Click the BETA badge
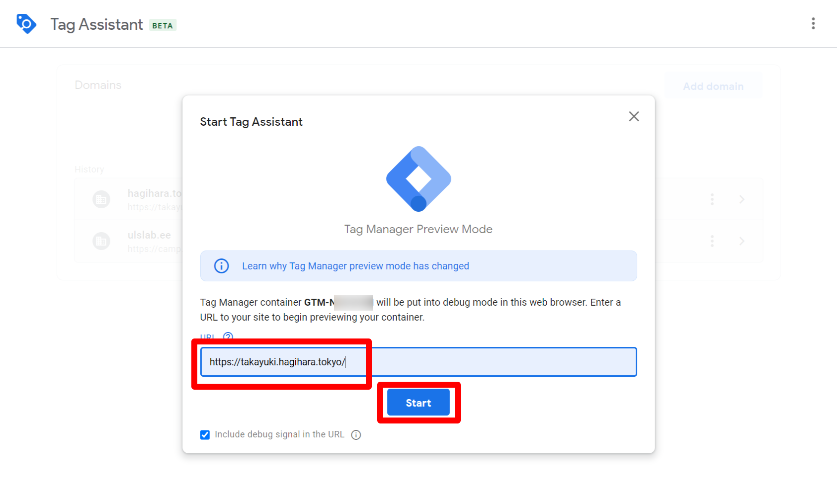837x504 pixels. coord(163,25)
